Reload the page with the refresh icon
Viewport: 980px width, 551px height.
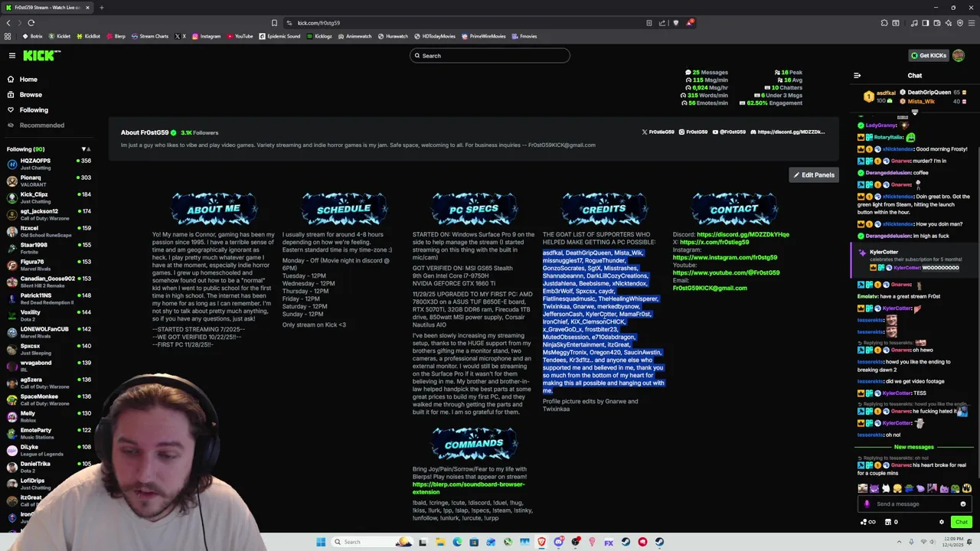pos(31,23)
